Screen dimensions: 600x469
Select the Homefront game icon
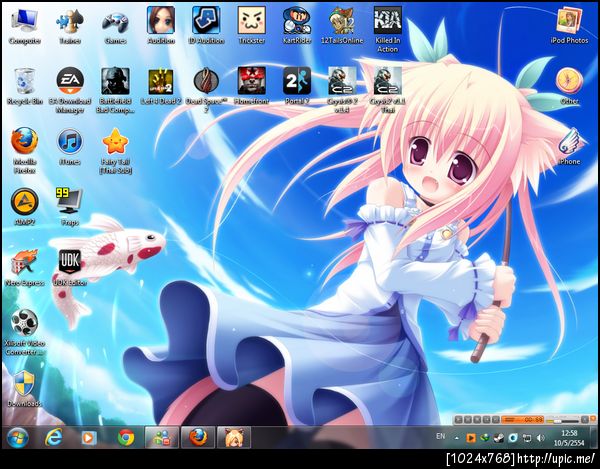(251, 86)
